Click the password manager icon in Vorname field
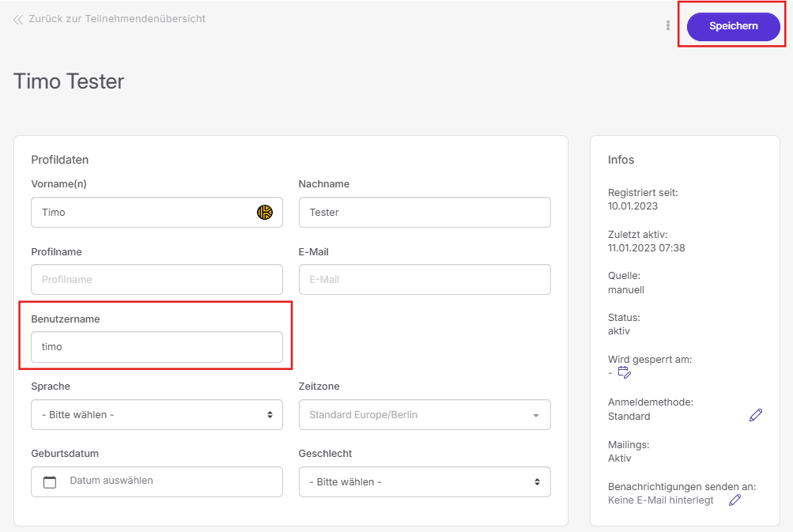The height and width of the screenshot is (532, 793). coord(265,213)
